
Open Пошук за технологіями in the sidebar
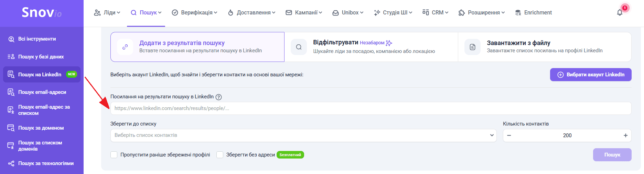click(x=46, y=163)
